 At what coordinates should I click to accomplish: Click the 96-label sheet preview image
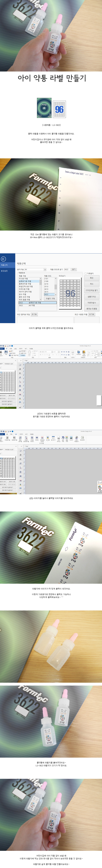[70, 293]
